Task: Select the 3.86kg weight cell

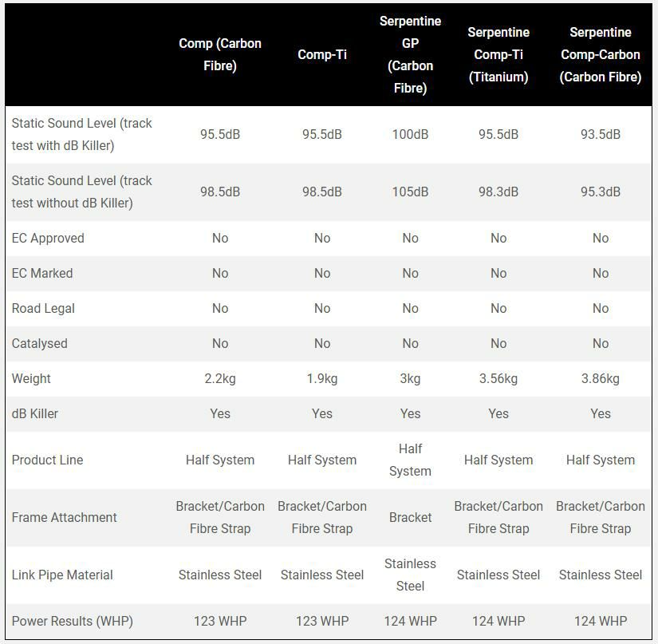Action: (601, 378)
